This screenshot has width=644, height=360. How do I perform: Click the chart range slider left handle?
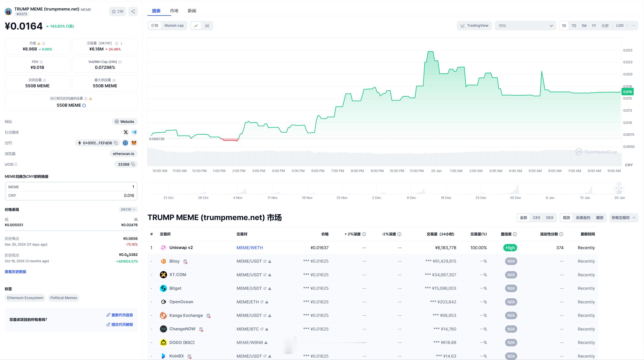click(616, 188)
